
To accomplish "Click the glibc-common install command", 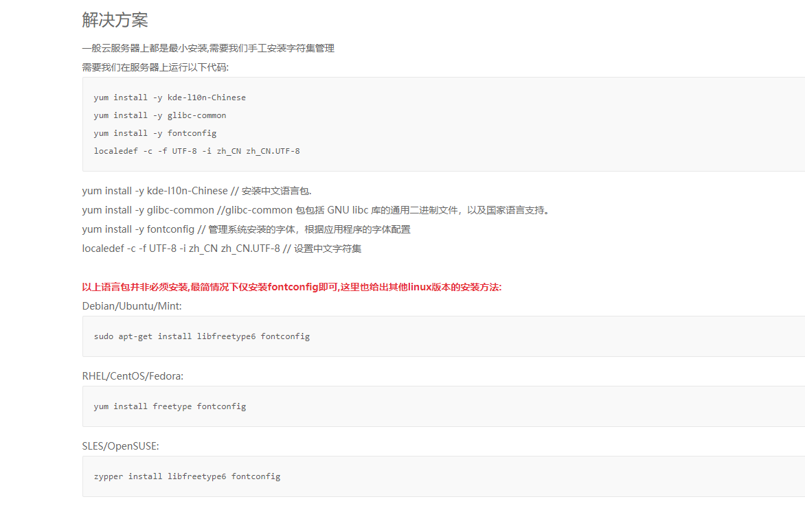I will [x=159, y=115].
